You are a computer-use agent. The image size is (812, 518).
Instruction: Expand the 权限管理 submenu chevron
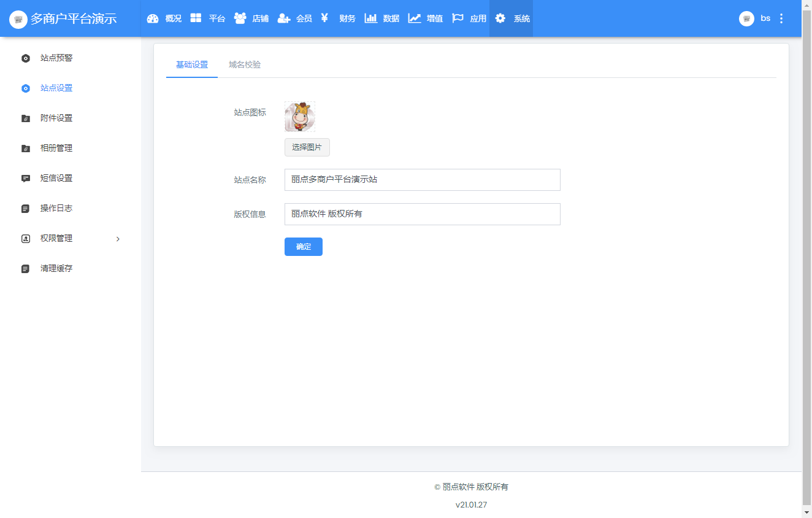click(x=118, y=239)
